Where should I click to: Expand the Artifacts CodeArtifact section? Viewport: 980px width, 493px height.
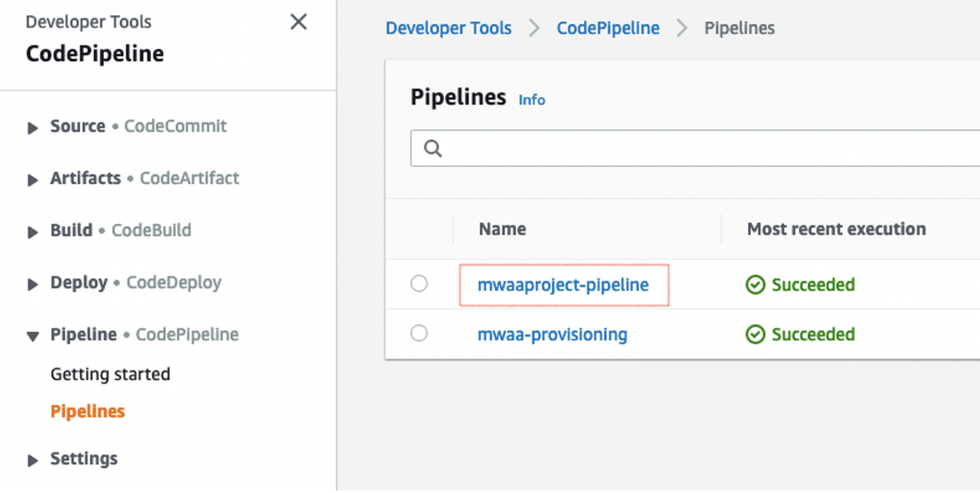pyautogui.click(x=33, y=180)
